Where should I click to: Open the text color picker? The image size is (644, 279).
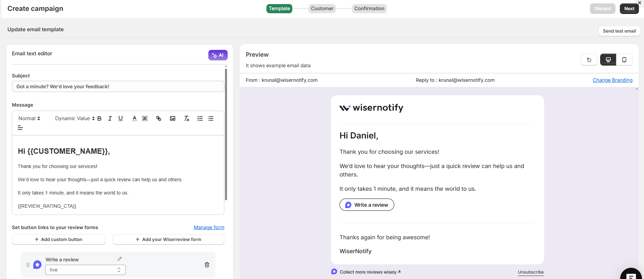(x=135, y=118)
